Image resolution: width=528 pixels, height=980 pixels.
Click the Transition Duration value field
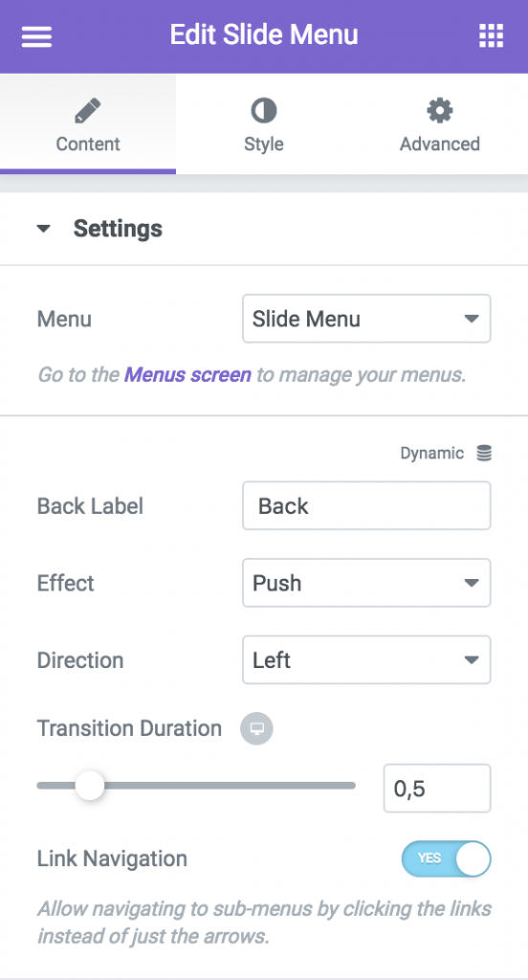tap(437, 789)
